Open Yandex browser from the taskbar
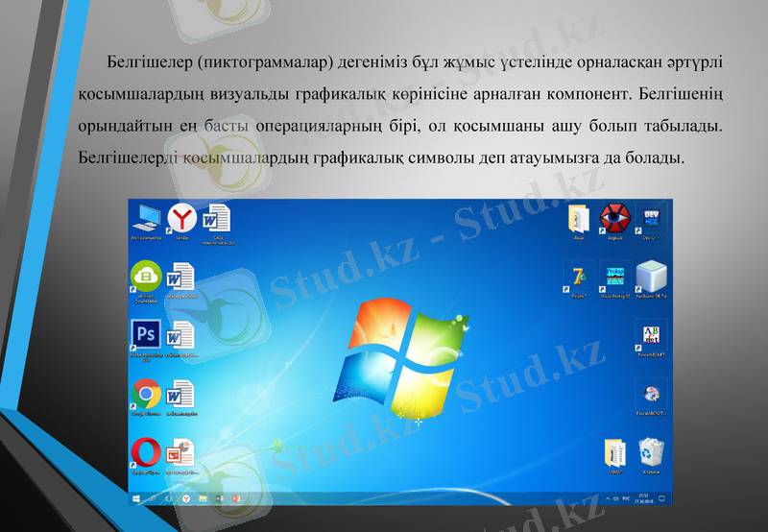 [186, 498]
